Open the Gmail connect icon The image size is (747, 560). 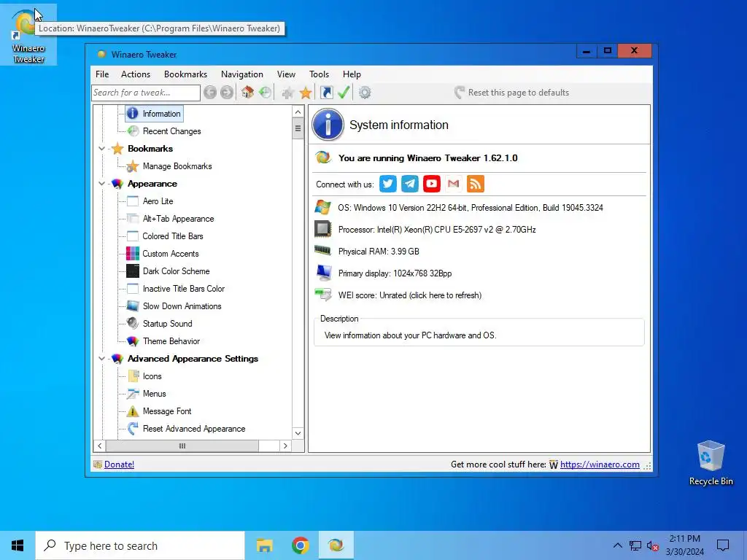454,184
